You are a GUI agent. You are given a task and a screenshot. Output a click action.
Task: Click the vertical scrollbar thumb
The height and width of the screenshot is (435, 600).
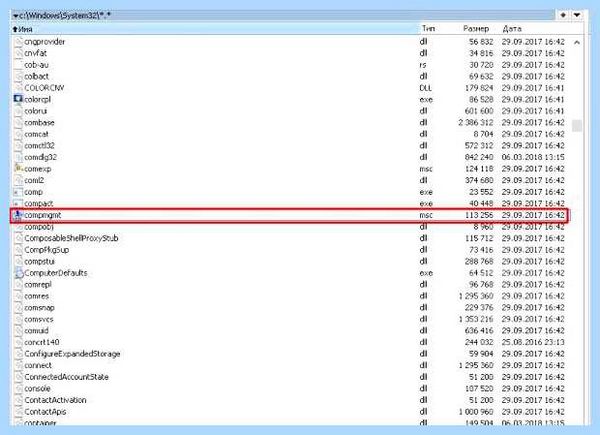[577, 125]
